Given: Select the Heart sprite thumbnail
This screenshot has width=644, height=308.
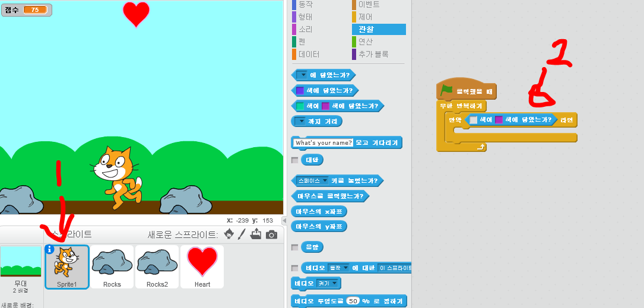Looking at the screenshot, I should coord(202,267).
